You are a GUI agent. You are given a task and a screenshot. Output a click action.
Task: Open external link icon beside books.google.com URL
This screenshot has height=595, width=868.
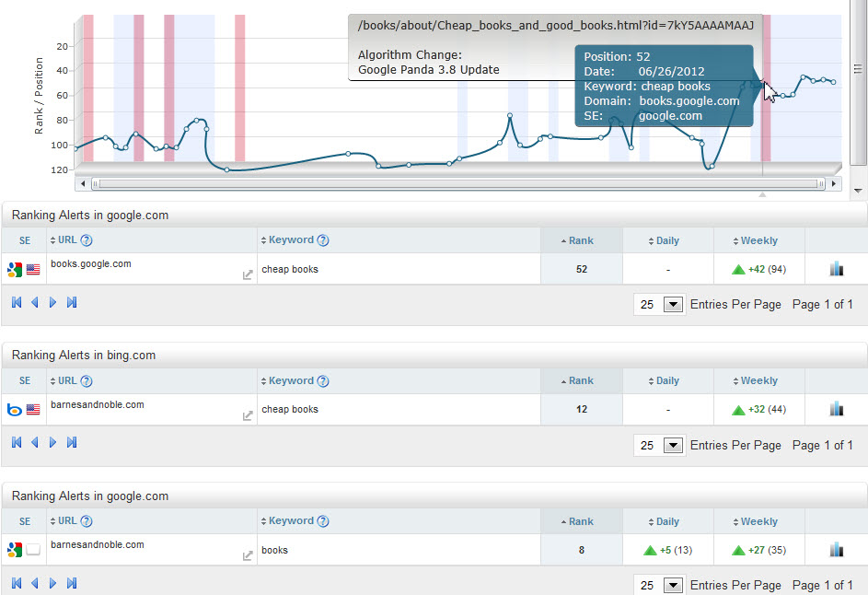pos(248,274)
